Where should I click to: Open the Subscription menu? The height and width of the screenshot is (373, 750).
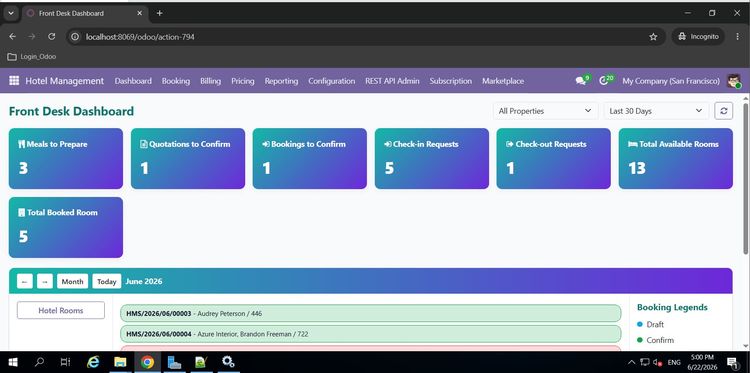click(451, 81)
